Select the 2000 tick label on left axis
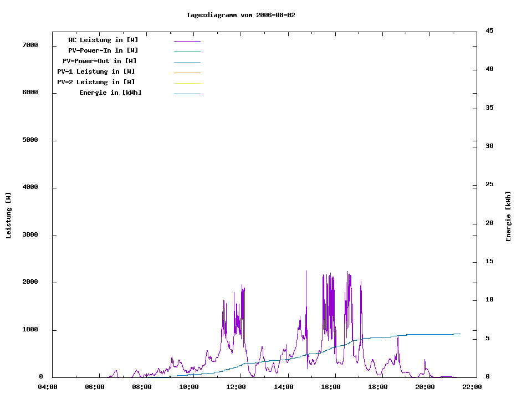The image size is (532, 399). 30,282
